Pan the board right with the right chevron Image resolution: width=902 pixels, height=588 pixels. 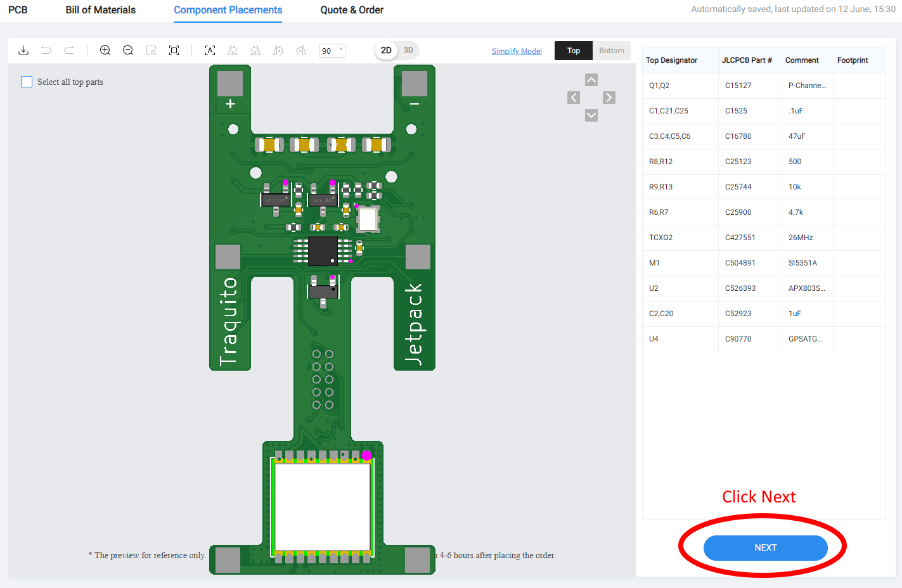609,98
